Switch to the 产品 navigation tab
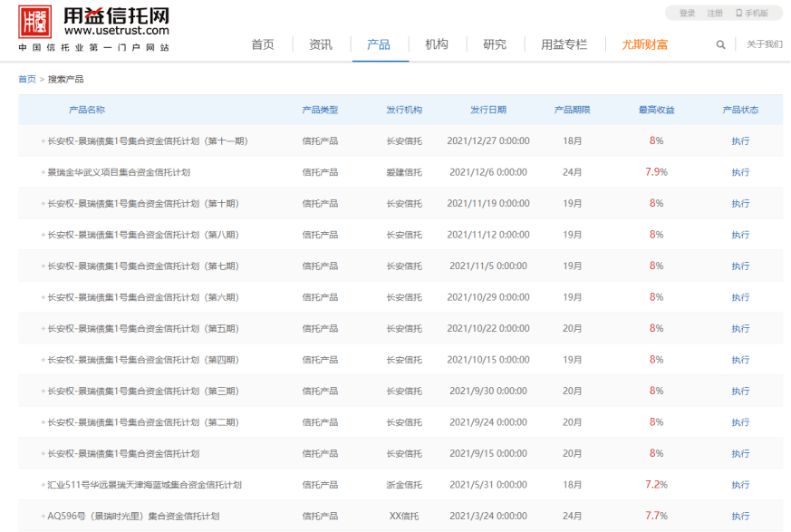This screenshot has width=791, height=532. click(379, 44)
